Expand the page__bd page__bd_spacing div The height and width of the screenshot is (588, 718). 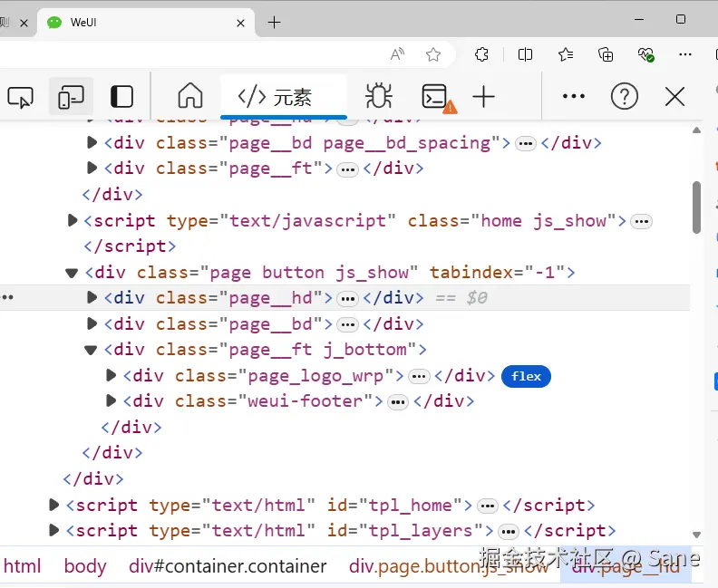pos(92,142)
